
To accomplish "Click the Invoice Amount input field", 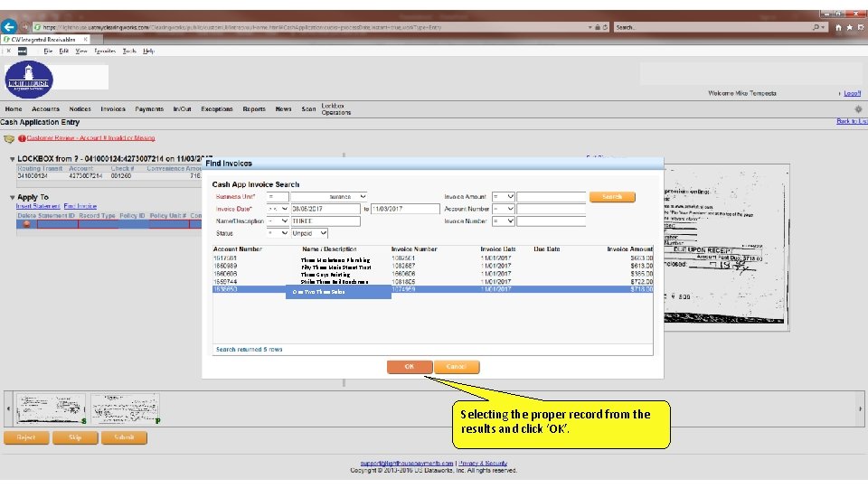I will (552, 196).
